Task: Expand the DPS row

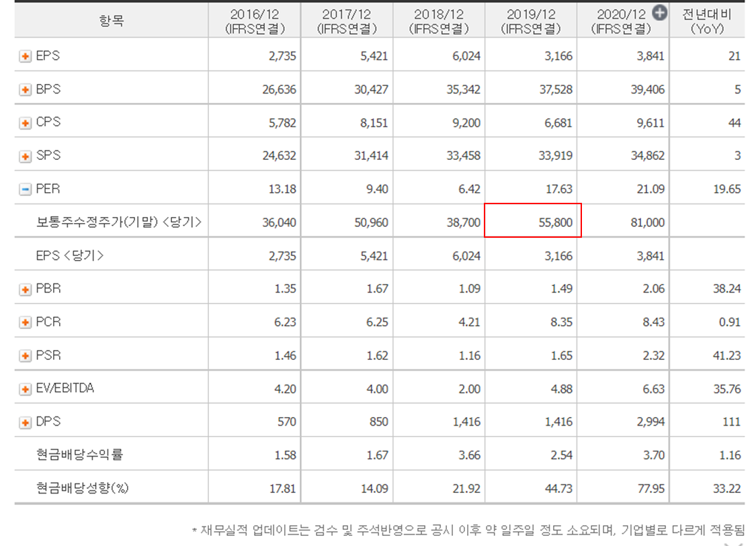Action: point(25,422)
